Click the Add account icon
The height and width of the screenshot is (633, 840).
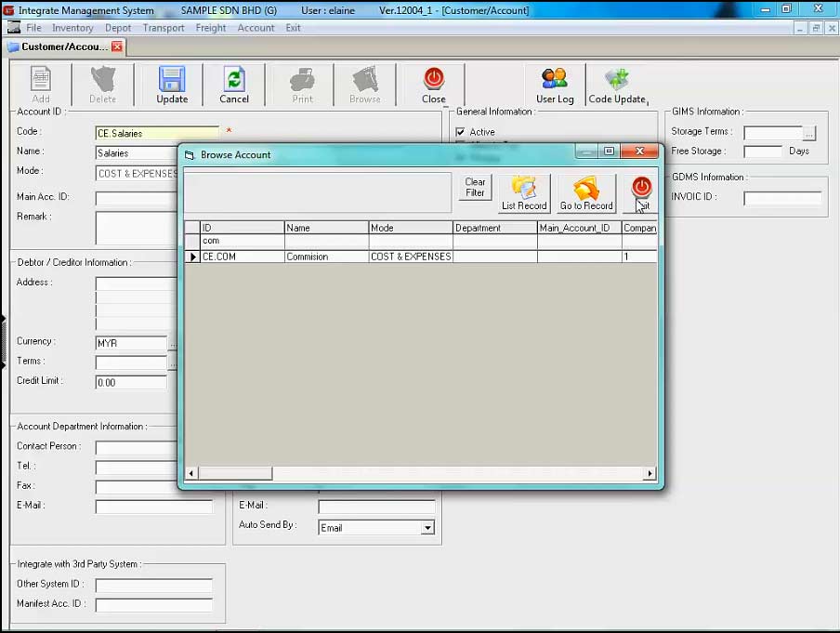[39, 85]
